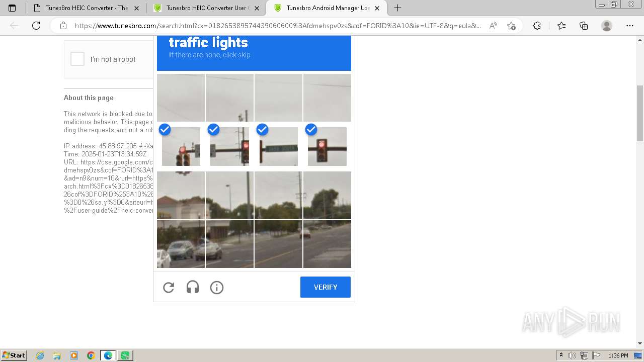The height and width of the screenshot is (362, 644).
Task: Launch Internet Explorer from the taskbar
Action: [x=40, y=355]
